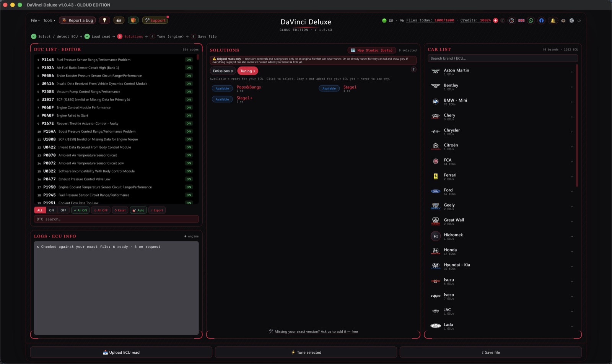The width and height of the screenshot is (612, 364).
Task: Open the settings gear icon
Action: 571,21
